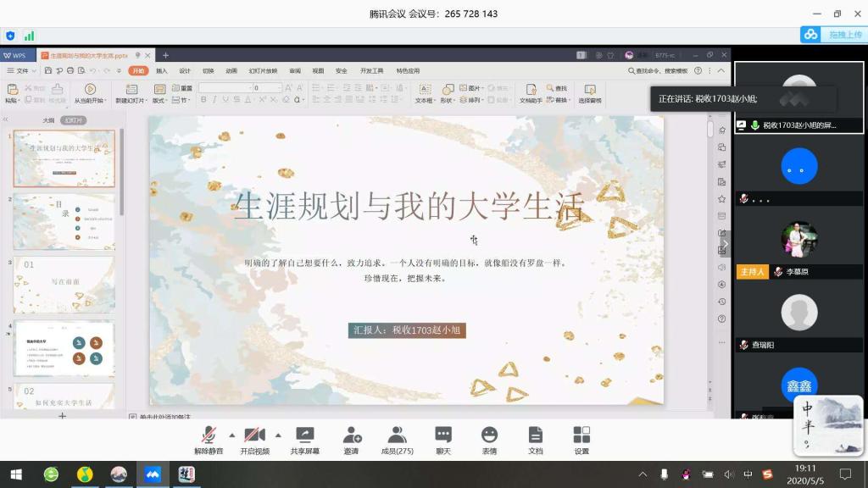Switch to the 插入 ribbon tab

point(161,71)
